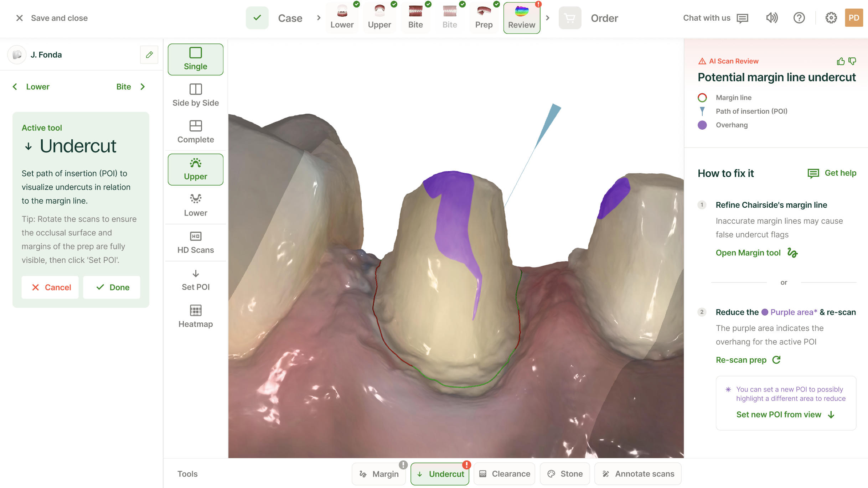Open the Order cart icon
This screenshot has height=488, width=868.
[570, 18]
